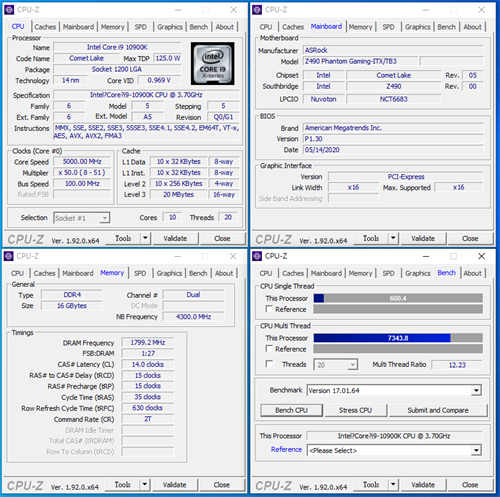Select Memory tab in Mainboard window
This screenshot has width=500, height=497.
360,27
